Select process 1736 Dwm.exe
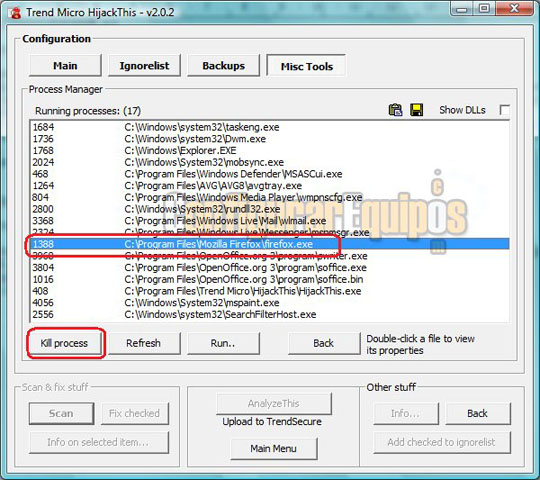The width and height of the screenshot is (540, 480). [x=269, y=139]
